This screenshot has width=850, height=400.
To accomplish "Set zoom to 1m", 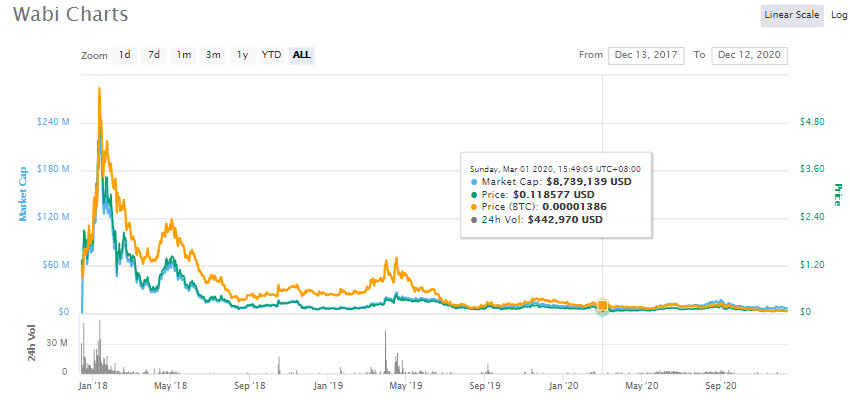I will (x=183, y=55).
